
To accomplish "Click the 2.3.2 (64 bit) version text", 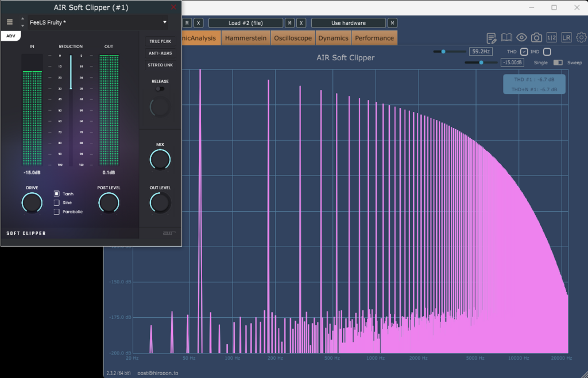I will (118, 373).
